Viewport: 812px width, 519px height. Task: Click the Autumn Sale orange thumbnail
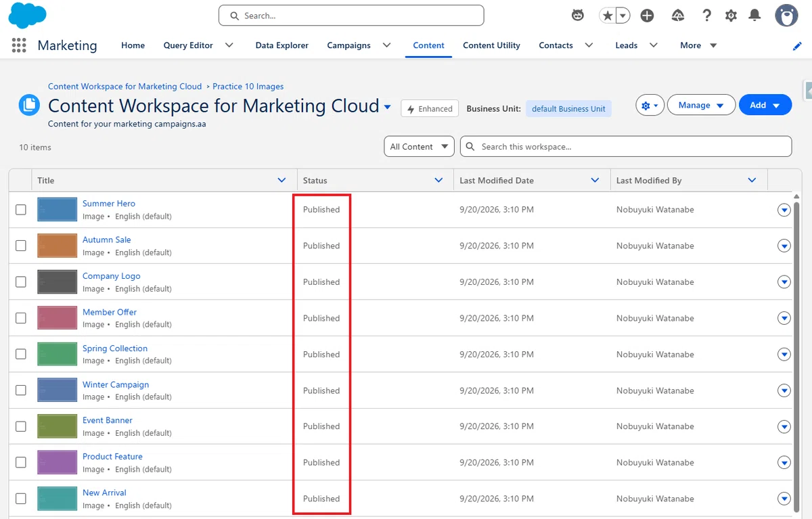[x=58, y=246]
